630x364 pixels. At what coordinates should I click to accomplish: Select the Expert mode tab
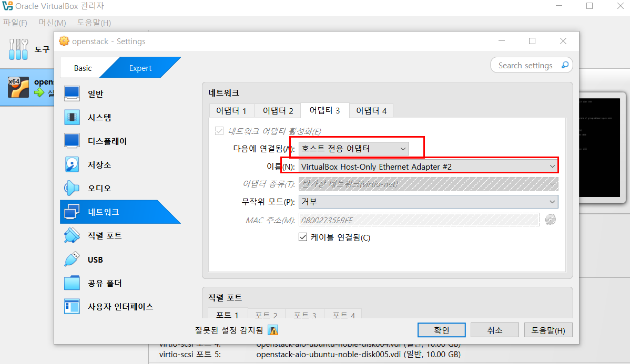coord(140,68)
